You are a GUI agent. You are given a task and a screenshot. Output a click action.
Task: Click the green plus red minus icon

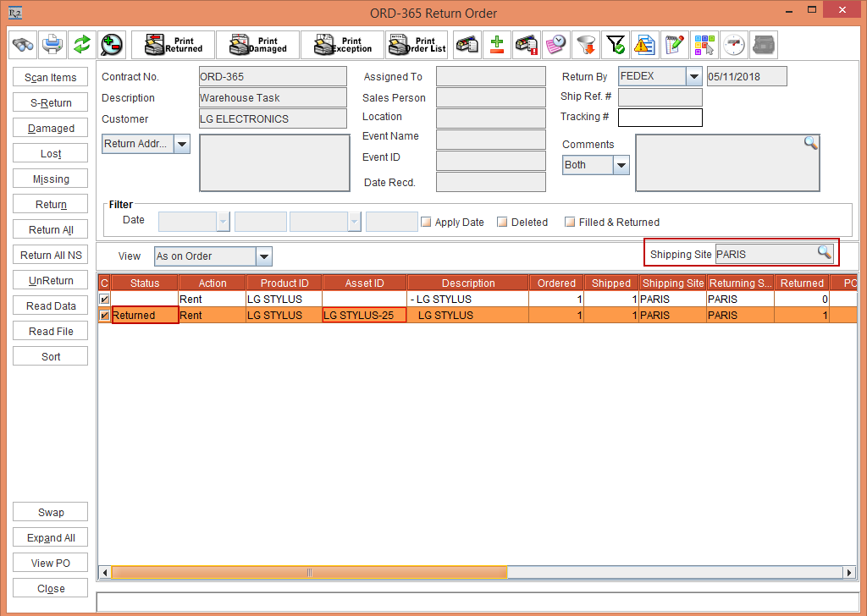[x=497, y=45]
